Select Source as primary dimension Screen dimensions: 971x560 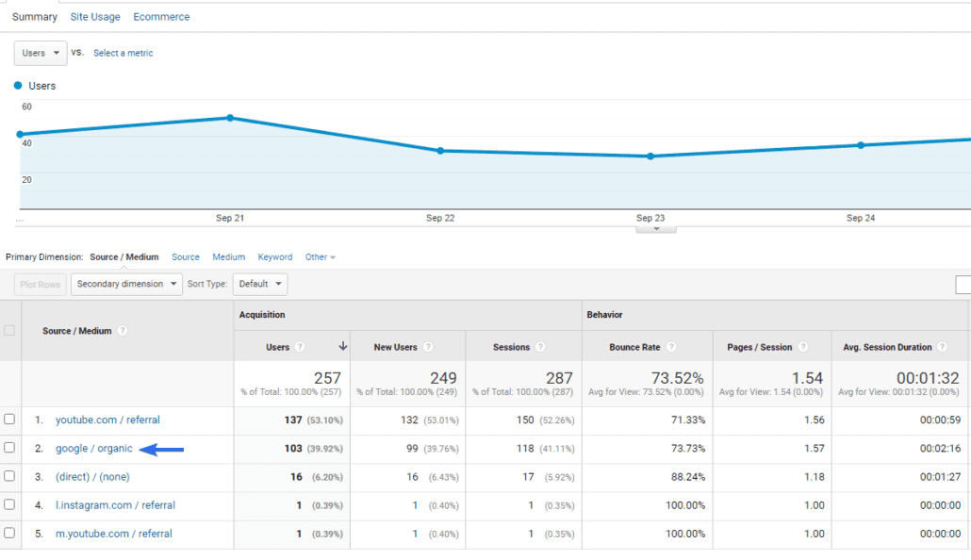coord(186,257)
